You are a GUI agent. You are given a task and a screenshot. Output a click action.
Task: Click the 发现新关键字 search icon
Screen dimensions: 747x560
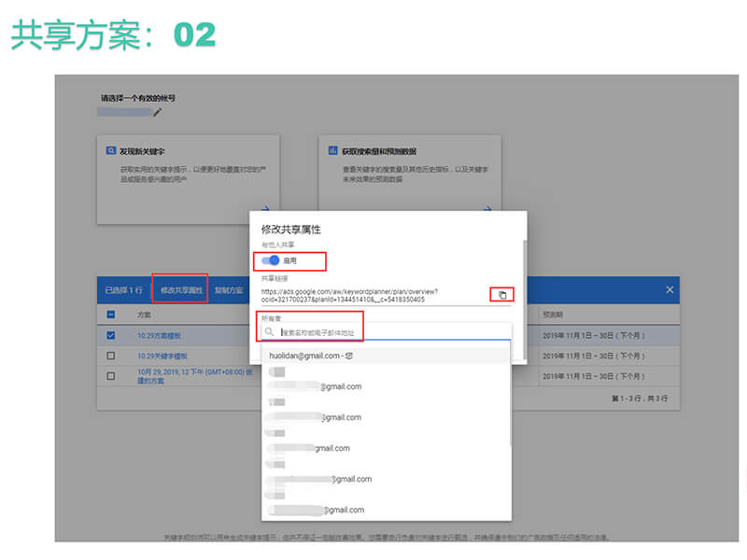click(x=110, y=150)
